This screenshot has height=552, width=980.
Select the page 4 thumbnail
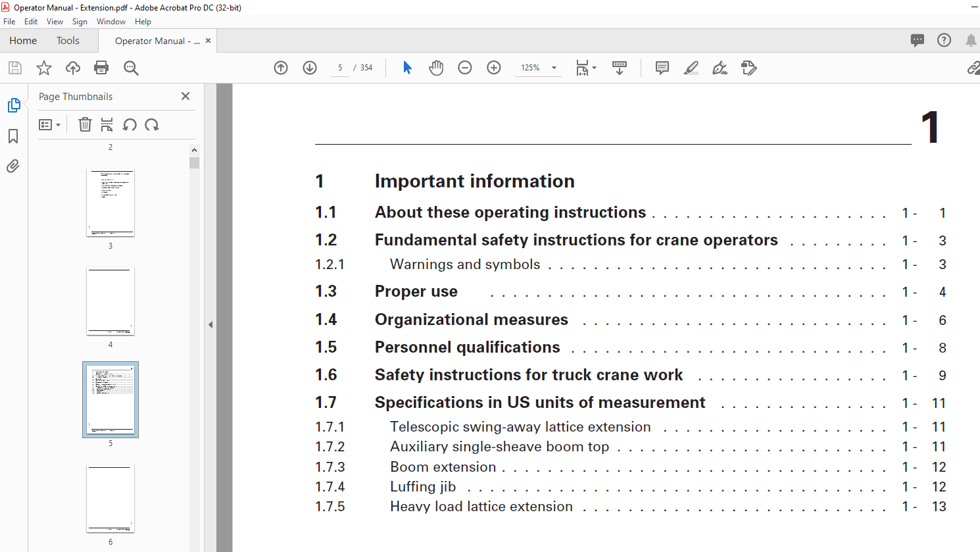click(110, 301)
